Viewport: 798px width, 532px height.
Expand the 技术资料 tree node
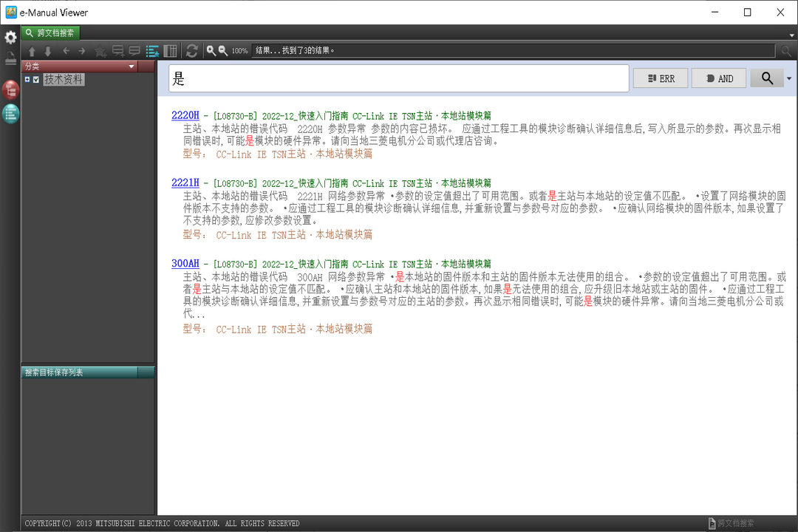point(27,79)
